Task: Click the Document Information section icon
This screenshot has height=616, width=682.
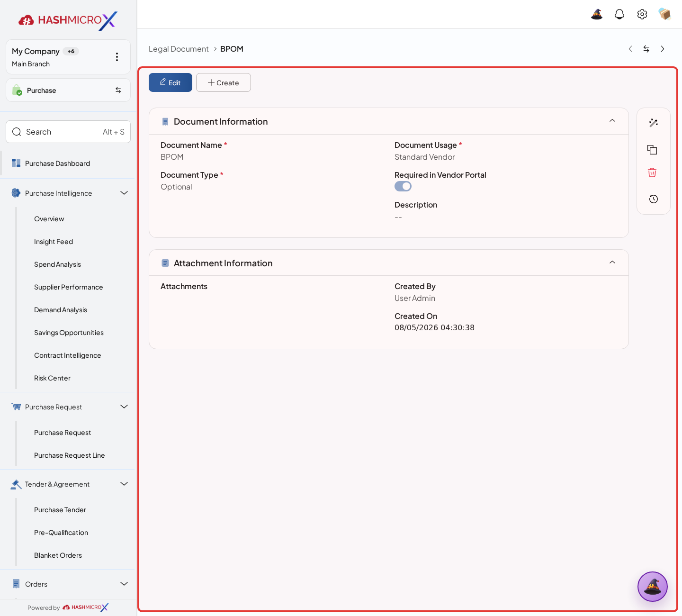Action: point(165,122)
